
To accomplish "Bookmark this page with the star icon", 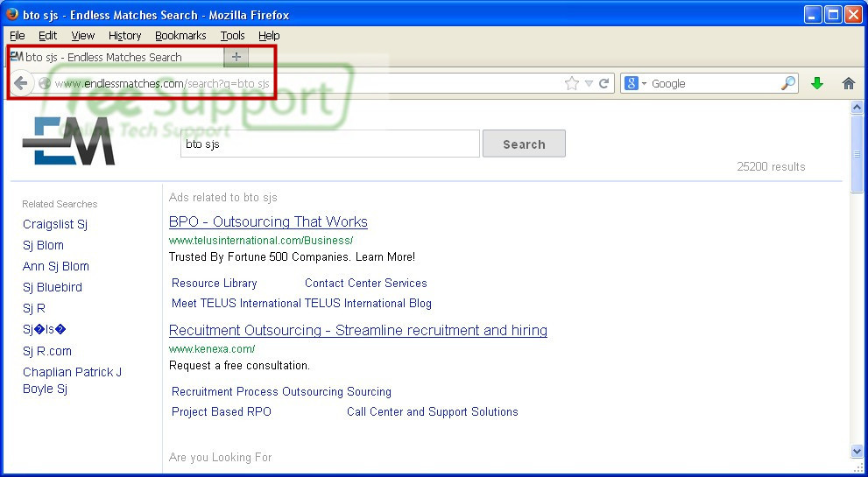I will click(x=572, y=83).
